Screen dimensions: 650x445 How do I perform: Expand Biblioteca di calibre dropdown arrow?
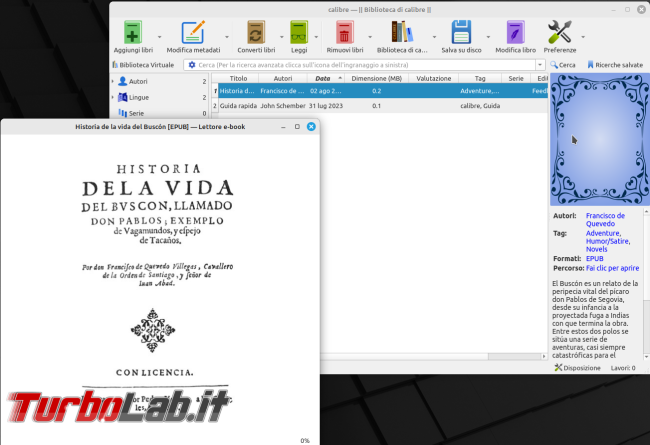tap(434, 37)
